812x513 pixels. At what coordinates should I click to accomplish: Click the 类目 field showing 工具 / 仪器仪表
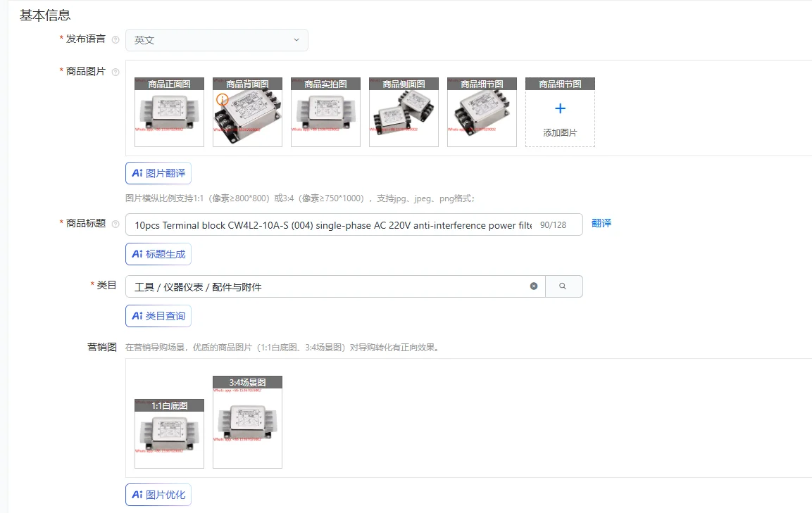coord(335,286)
